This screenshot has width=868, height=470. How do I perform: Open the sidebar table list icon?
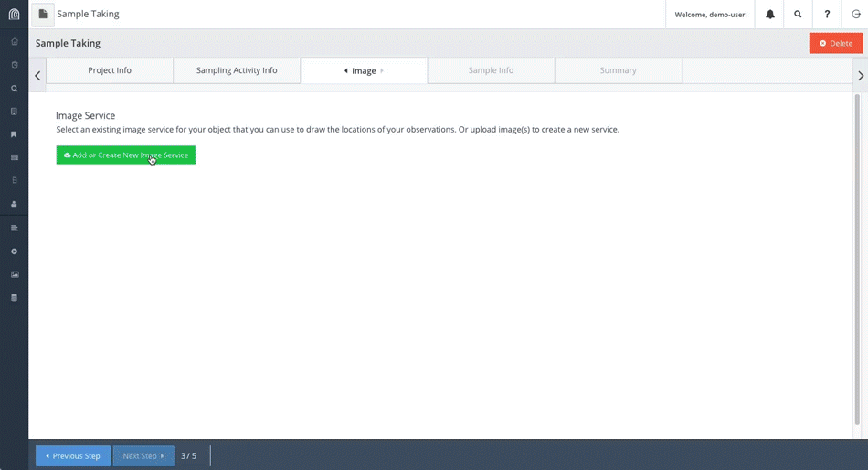[15, 157]
